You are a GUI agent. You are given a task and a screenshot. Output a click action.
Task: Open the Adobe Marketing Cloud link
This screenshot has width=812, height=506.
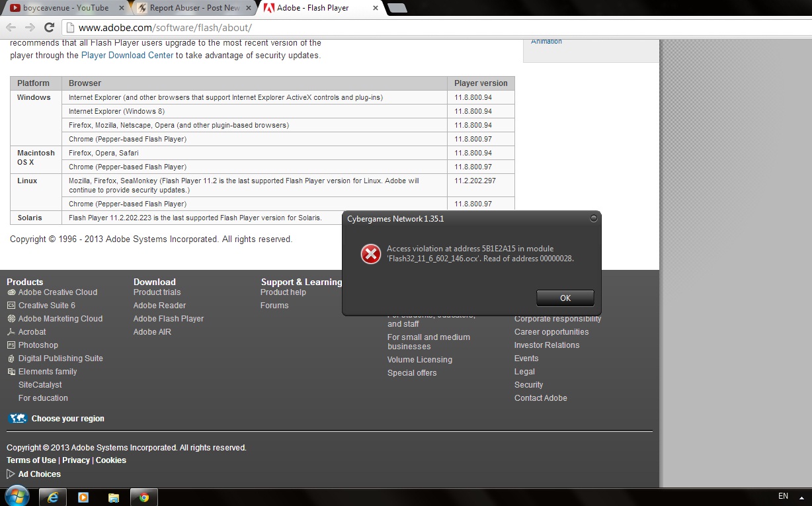[60, 319]
